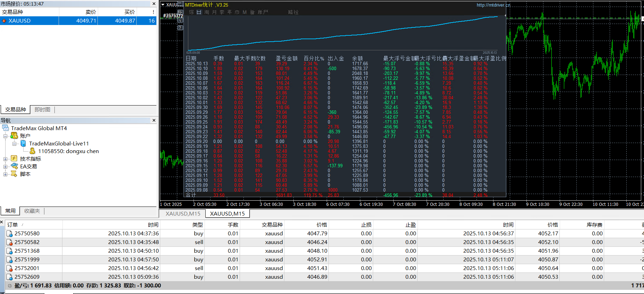Collapse the 账户 accounts tree node

[6, 136]
